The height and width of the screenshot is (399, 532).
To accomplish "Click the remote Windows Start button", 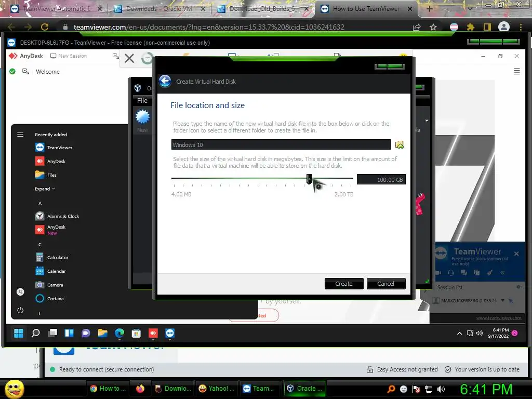I will point(19,333).
